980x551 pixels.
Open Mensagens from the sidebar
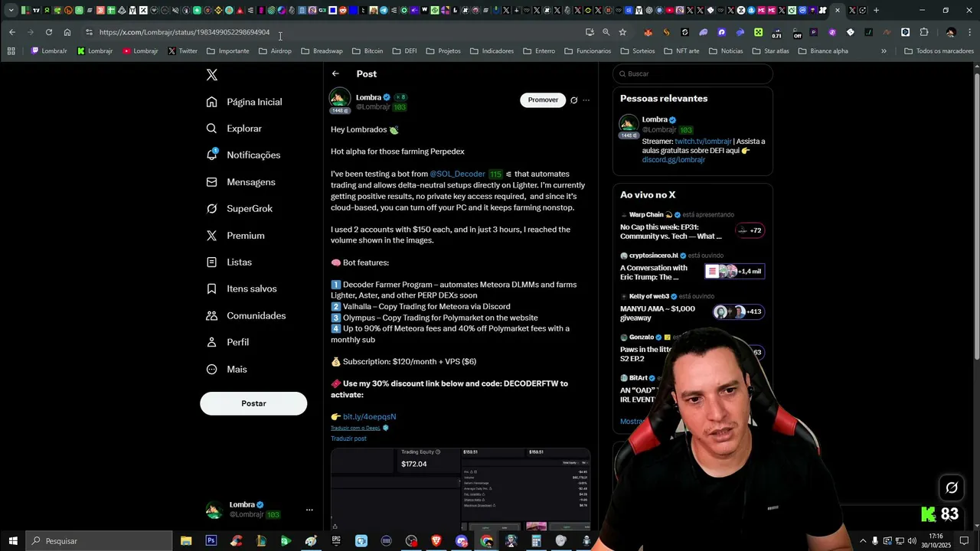[x=241, y=182]
